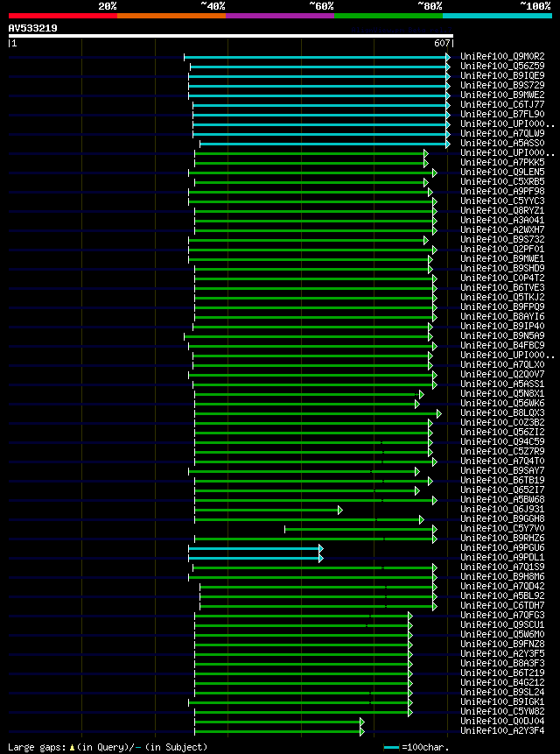Viewport: 560px width, 754px height.
Task: Open hit UniRef100_Q8RYZ1
Action: 502,211
